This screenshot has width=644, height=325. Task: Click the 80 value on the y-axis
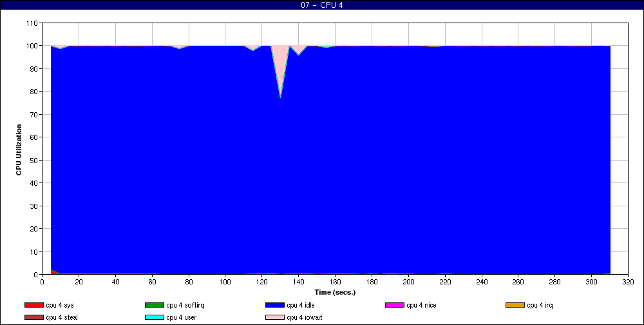point(33,92)
